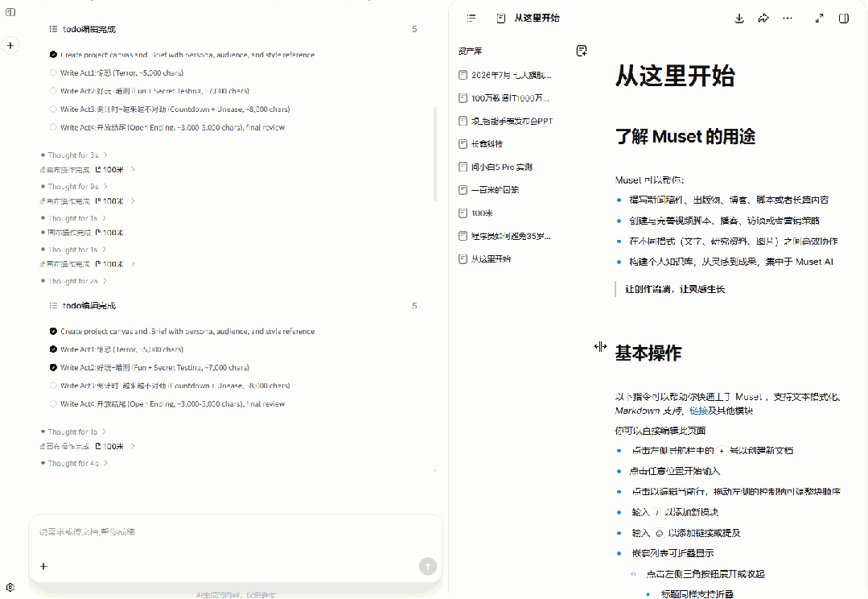This screenshot has height=599, width=868.
Task: Click the 从这里开始 main page title
Action: point(675,76)
